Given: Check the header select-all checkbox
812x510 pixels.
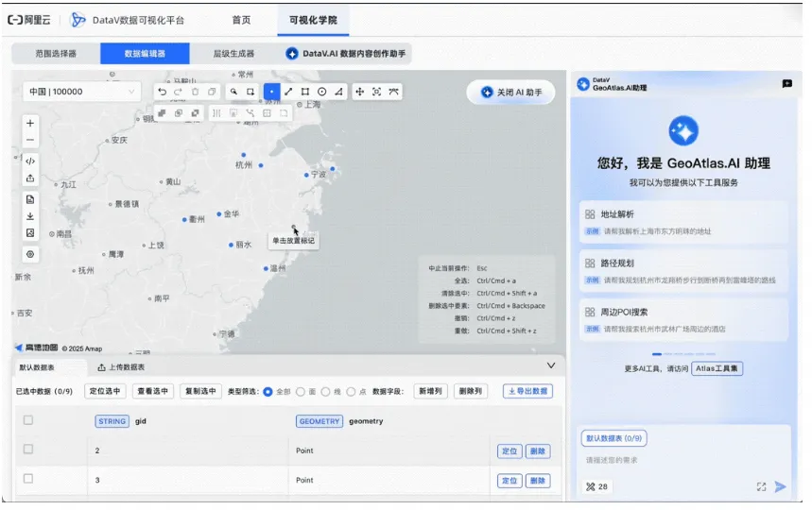Looking at the screenshot, I should [x=28, y=420].
